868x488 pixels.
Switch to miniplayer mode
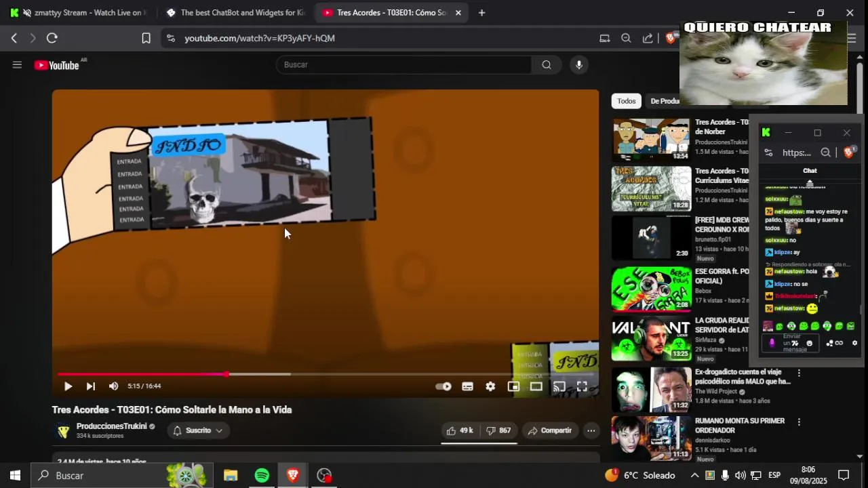point(513,386)
